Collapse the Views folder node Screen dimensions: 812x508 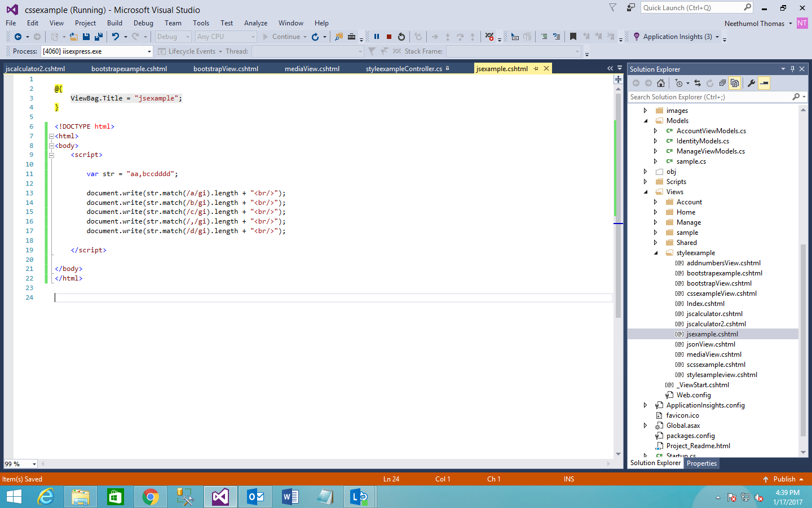click(x=646, y=192)
